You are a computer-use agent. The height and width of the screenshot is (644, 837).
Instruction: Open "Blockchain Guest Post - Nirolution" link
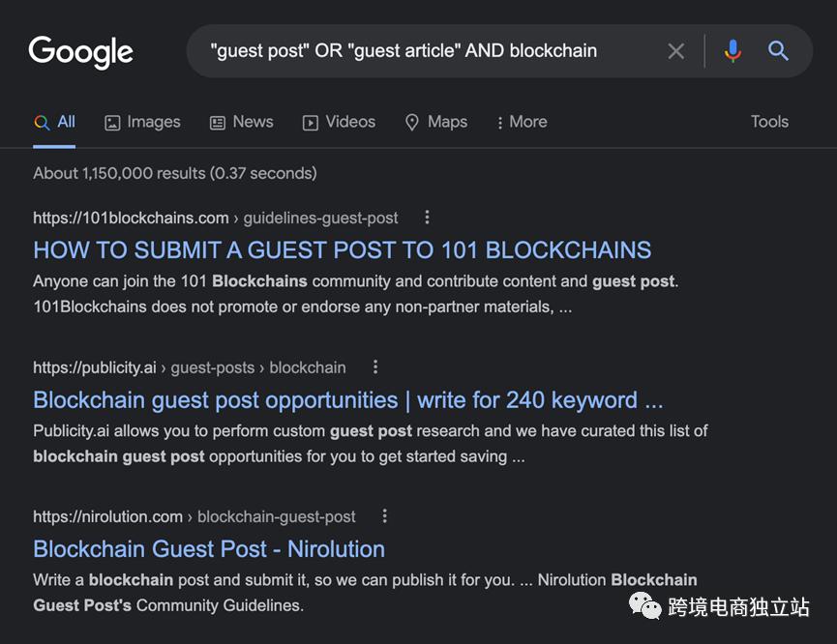[209, 549]
